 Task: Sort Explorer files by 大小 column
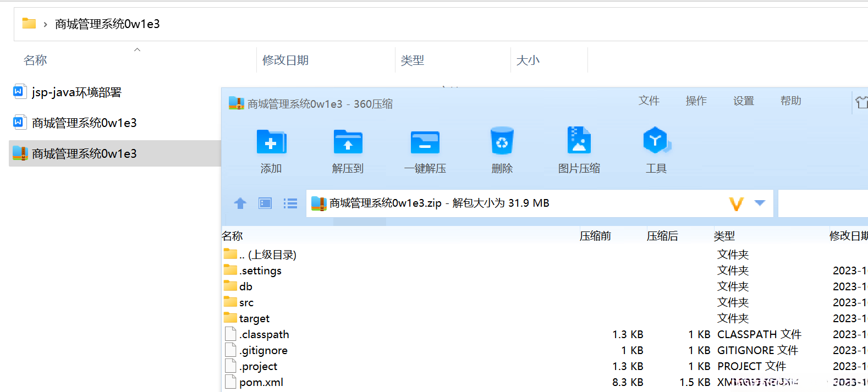pos(528,60)
